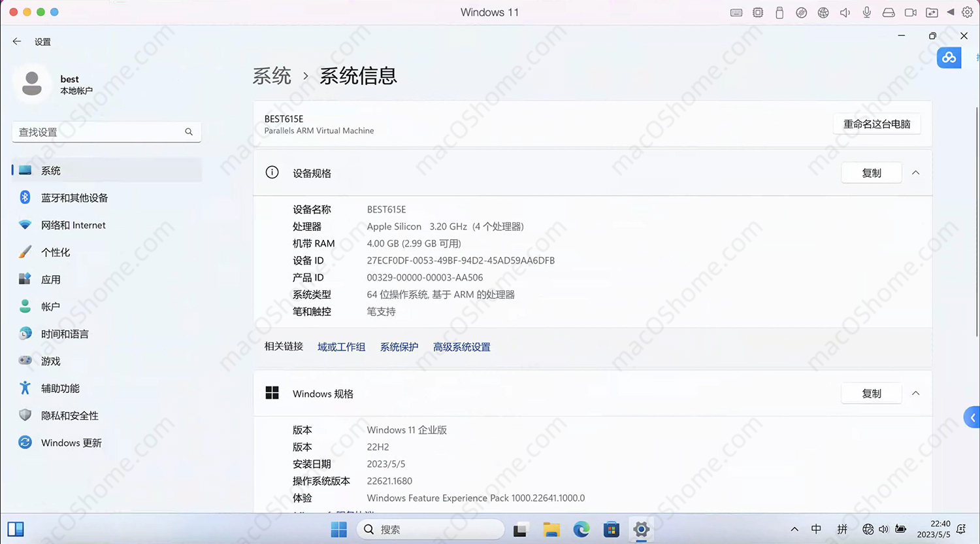The width and height of the screenshot is (980, 544).
Task: Collapse Parallels toolbar icons with the triangle
Action: coord(951,12)
